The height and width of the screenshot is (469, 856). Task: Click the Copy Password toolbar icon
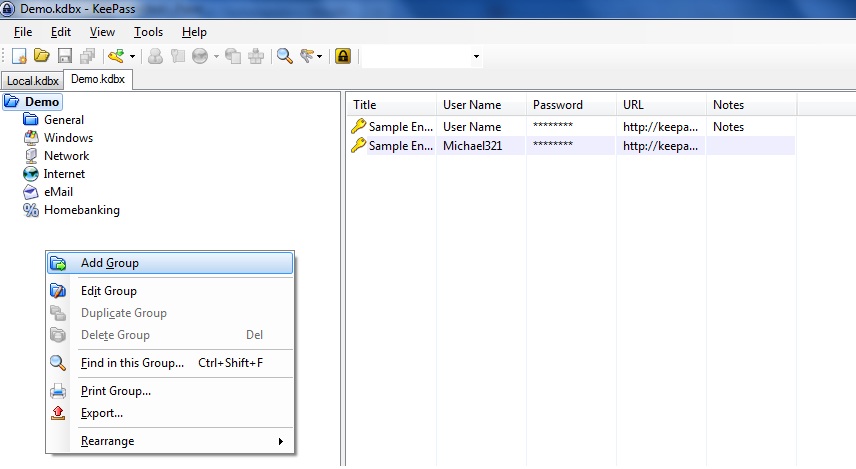[x=178, y=56]
